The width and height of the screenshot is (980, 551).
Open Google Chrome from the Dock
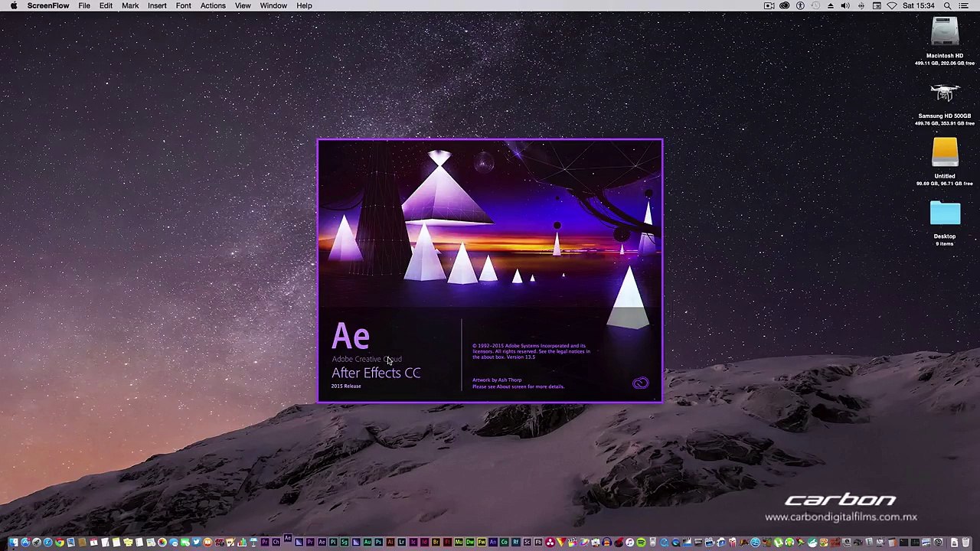click(x=59, y=543)
